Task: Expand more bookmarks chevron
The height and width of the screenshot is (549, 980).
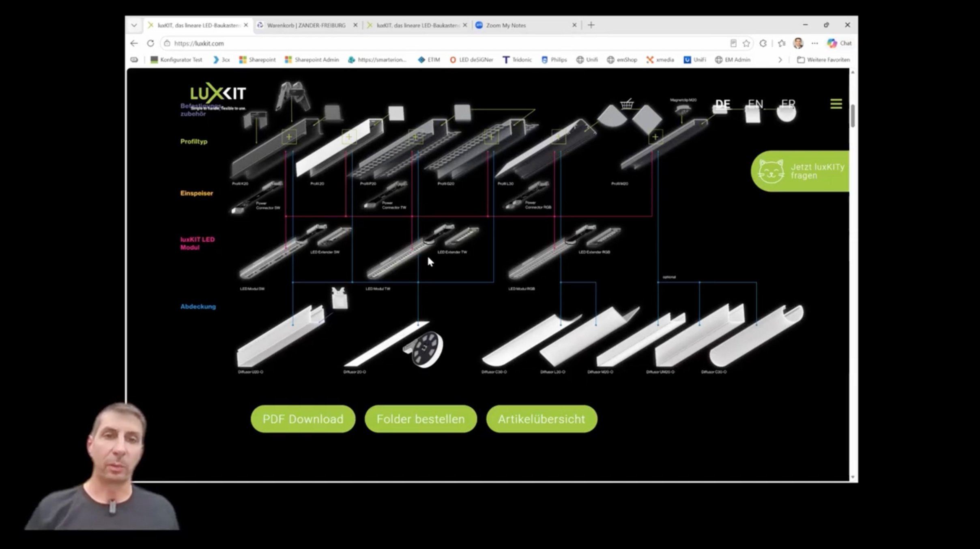Action: [x=780, y=60]
